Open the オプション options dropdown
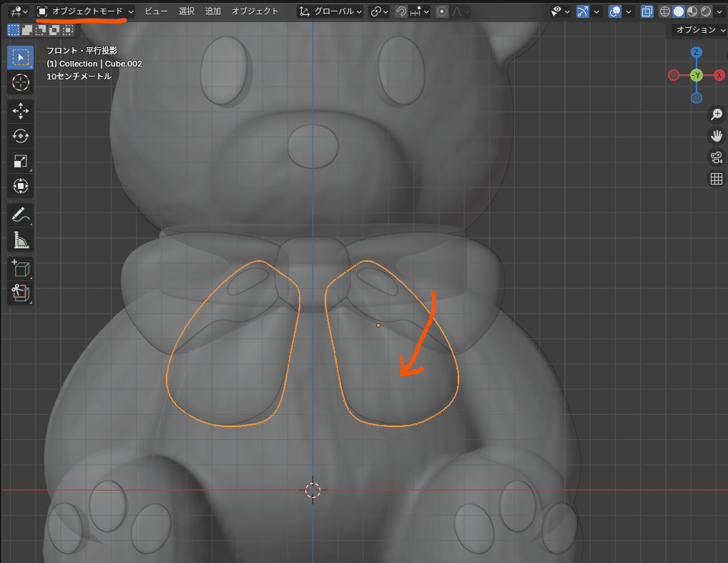 [x=699, y=30]
